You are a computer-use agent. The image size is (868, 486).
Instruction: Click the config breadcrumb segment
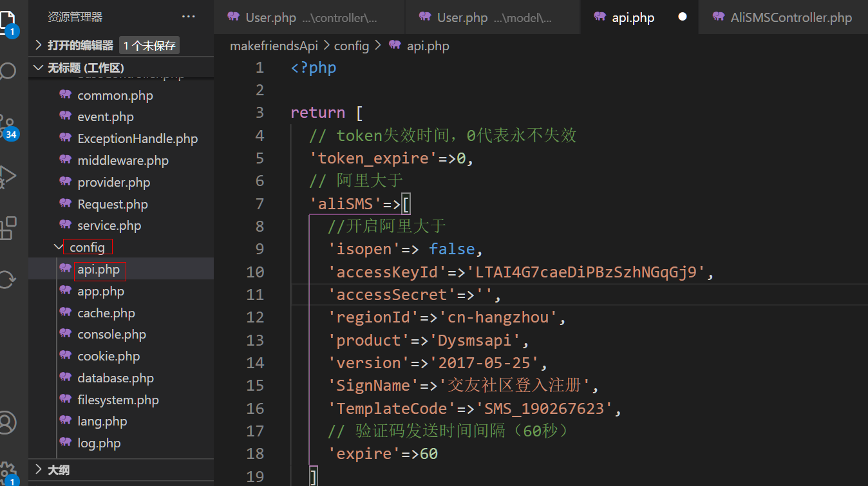(x=351, y=46)
